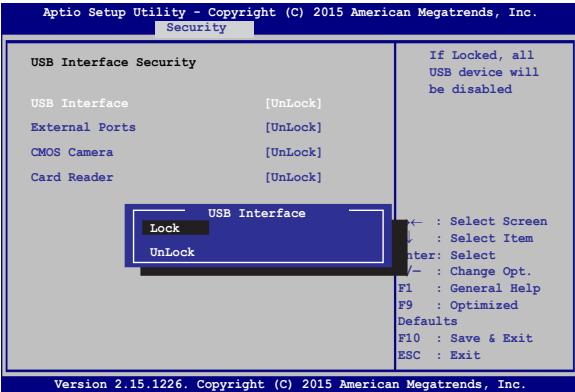Click the 'ESC : Exit' hint
This screenshot has height=392, width=575.
click(x=439, y=355)
